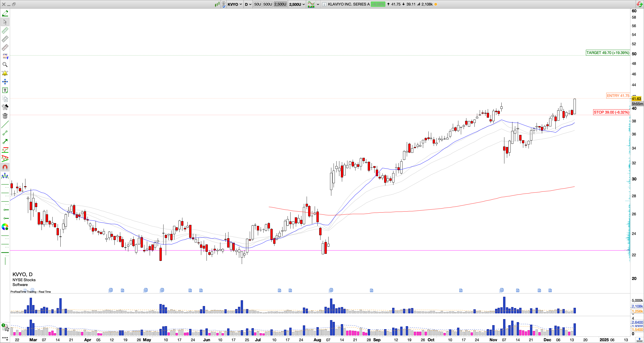Select the 500U history button
The image size is (644, 343).
click(267, 4)
